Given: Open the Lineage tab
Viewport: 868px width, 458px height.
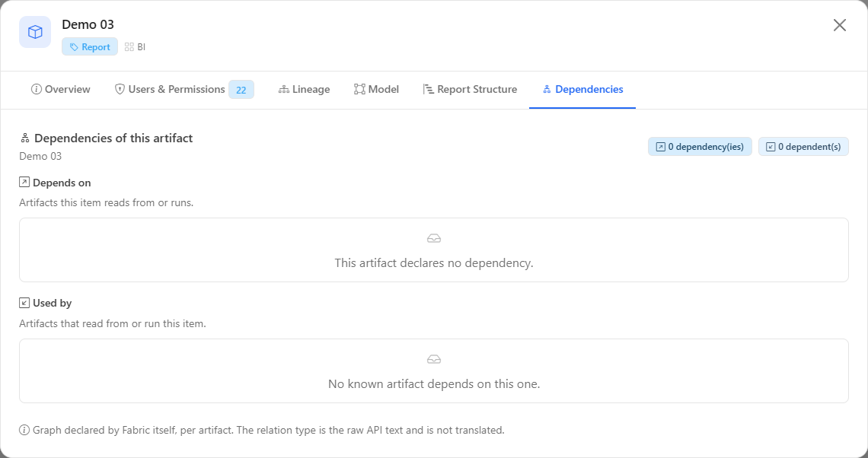Looking at the screenshot, I should [x=304, y=89].
